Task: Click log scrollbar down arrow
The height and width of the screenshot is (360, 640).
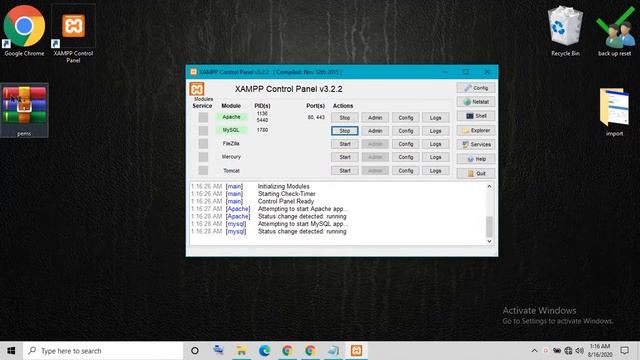Action: point(489,241)
